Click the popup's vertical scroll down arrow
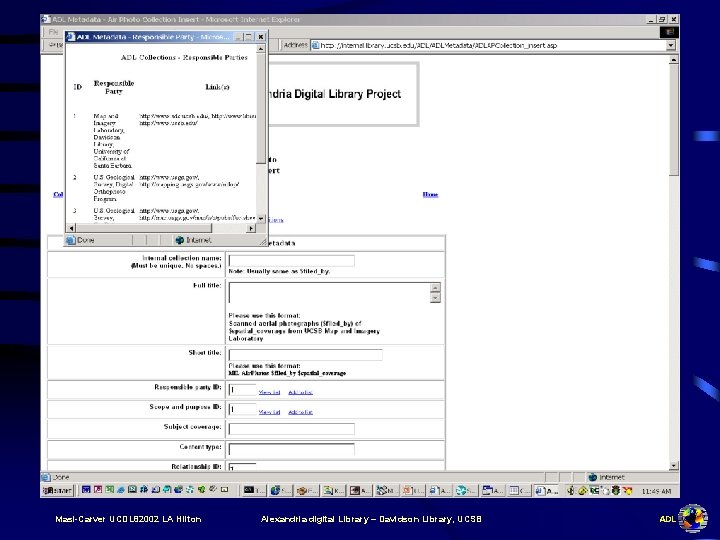Image resolution: width=720 pixels, height=540 pixels. [x=261, y=219]
